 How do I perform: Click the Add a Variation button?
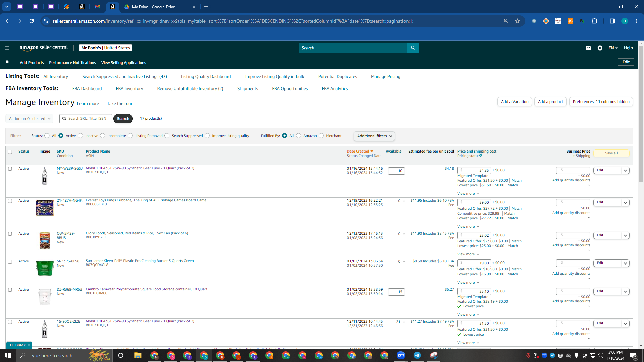[x=515, y=102]
